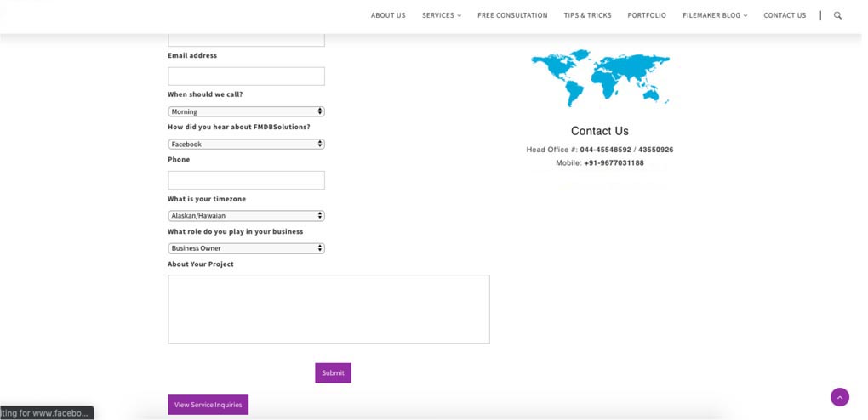868x420 pixels.
Task: Click into the Phone input field
Action: [x=246, y=180]
